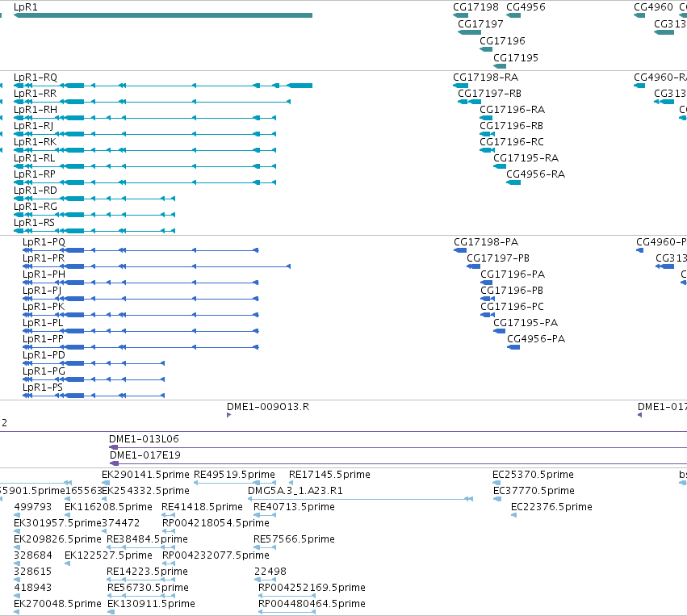The height and width of the screenshot is (616, 687).
Task: Click the CG17195-PA protein
Action: [x=500, y=331]
